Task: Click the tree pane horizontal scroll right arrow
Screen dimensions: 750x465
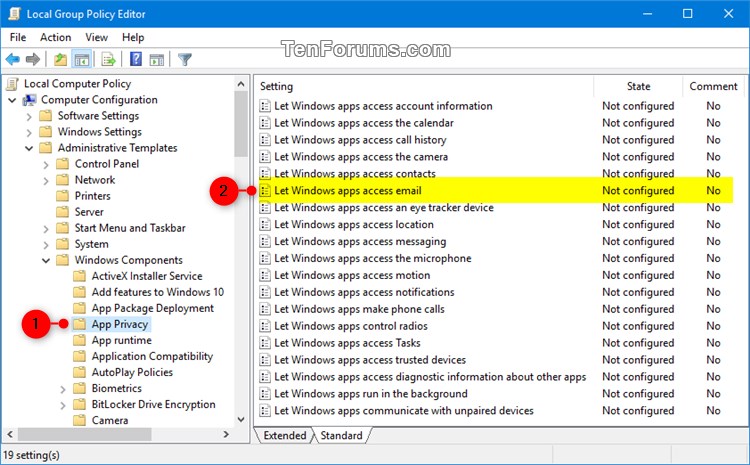Action: tap(226, 434)
